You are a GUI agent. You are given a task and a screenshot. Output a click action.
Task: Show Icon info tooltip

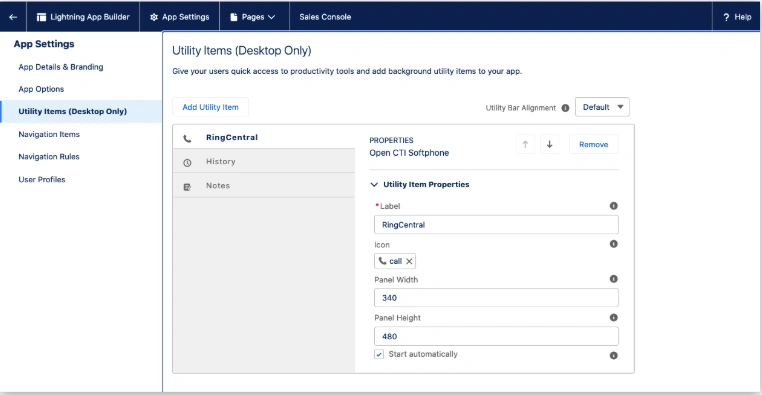click(x=614, y=244)
